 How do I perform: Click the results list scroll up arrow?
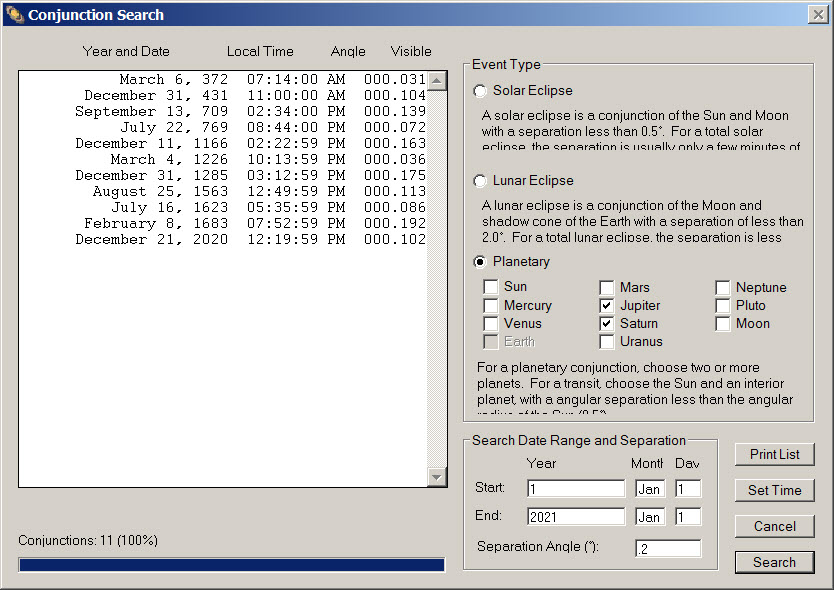tap(437, 81)
